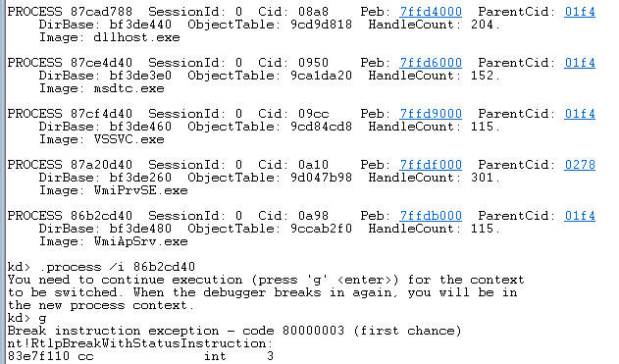Click nt!RtlpBreakWithStatusInstruction symbol line

pyautogui.click(x=140, y=343)
